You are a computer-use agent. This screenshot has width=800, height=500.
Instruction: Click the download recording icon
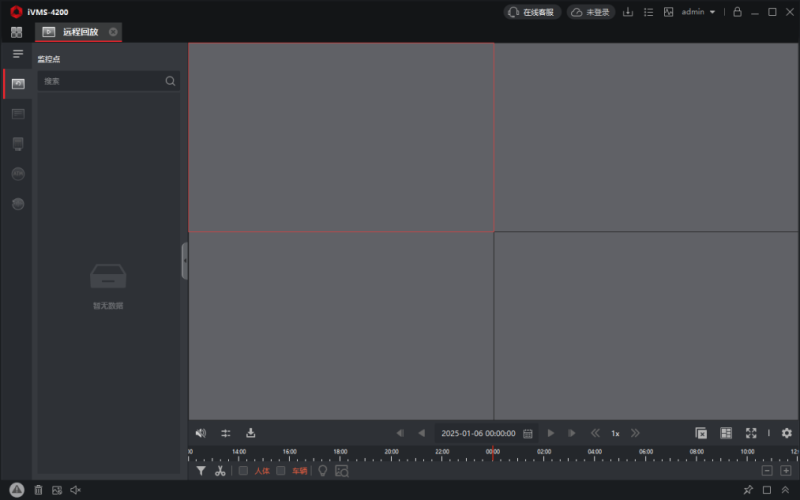coord(251,433)
